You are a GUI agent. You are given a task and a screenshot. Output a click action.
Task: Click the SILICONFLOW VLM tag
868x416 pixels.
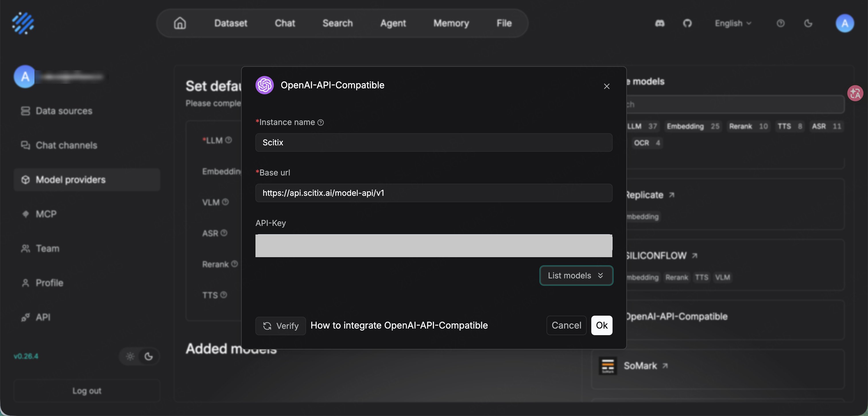click(722, 277)
